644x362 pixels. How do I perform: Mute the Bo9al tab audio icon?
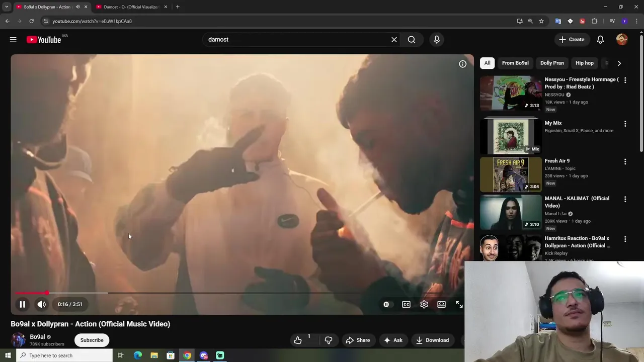(x=77, y=7)
